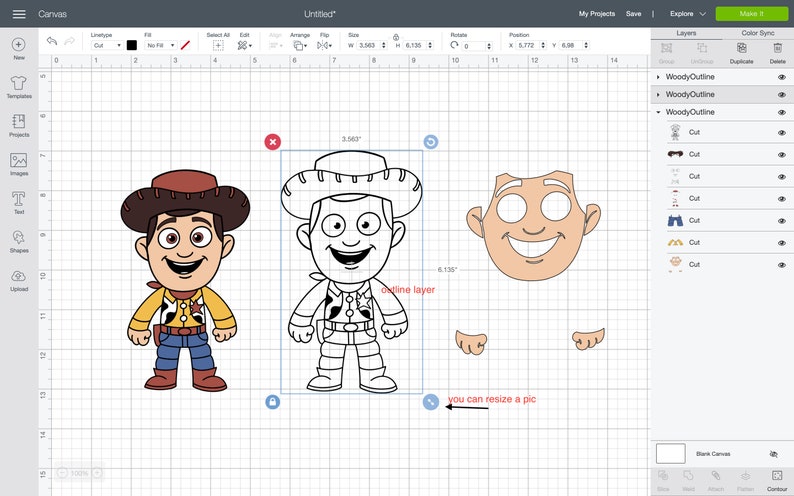Open My Projects
Viewport: 794px width, 496px height.
pyautogui.click(x=597, y=14)
